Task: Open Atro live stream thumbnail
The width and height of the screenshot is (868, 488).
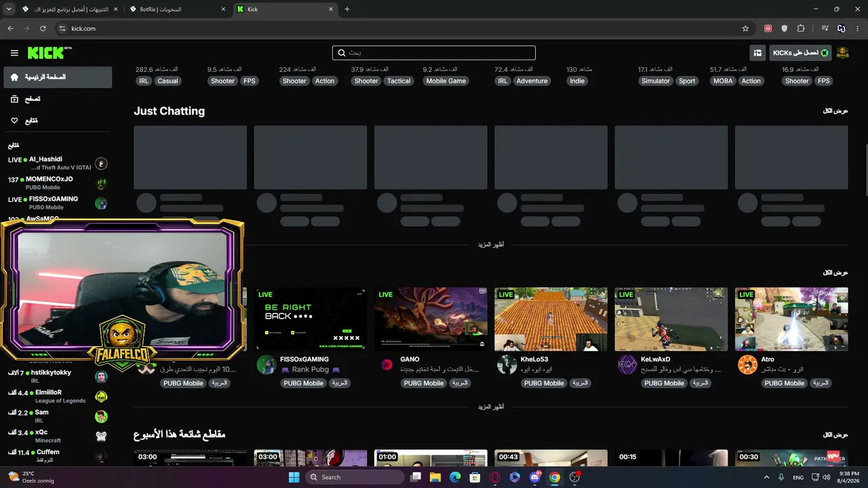Action: (791, 319)
